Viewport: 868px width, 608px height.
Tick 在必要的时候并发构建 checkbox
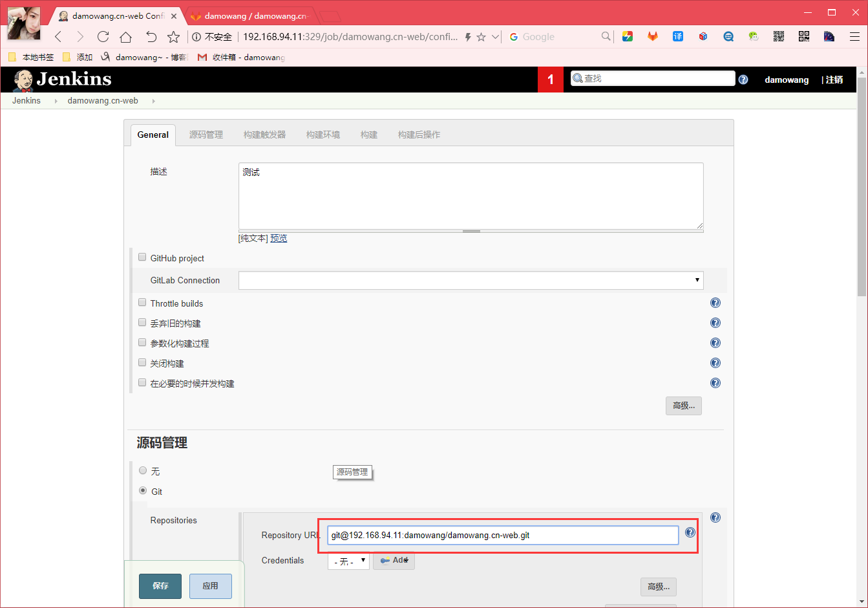(x=142, y=382)
